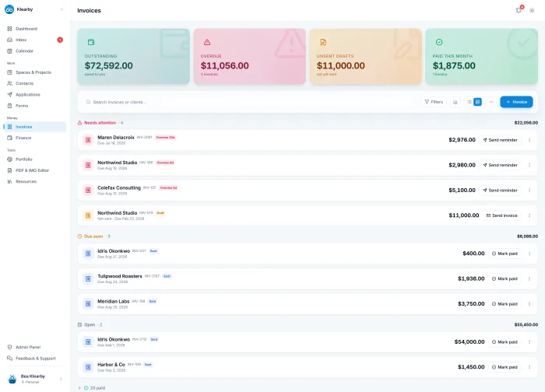Click the Invoices page heading
This screenshot has width=545, height=392.
pyautogui.click(x=89, y=11)
